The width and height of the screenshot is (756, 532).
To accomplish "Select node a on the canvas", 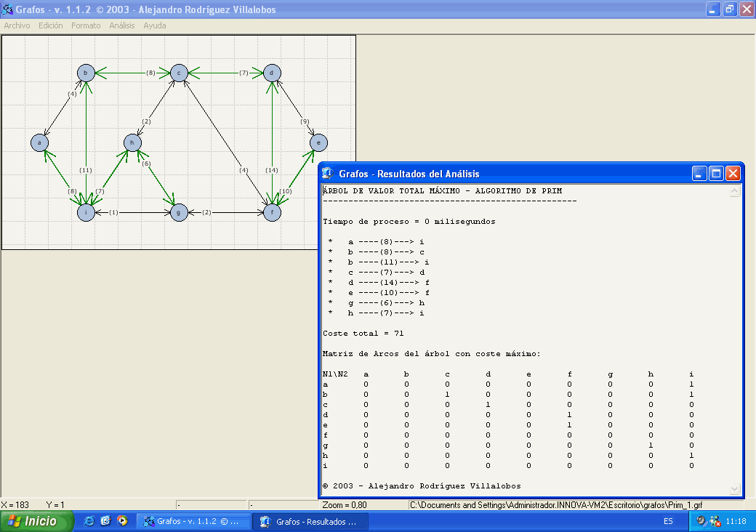I will click(x=39, y=143).
